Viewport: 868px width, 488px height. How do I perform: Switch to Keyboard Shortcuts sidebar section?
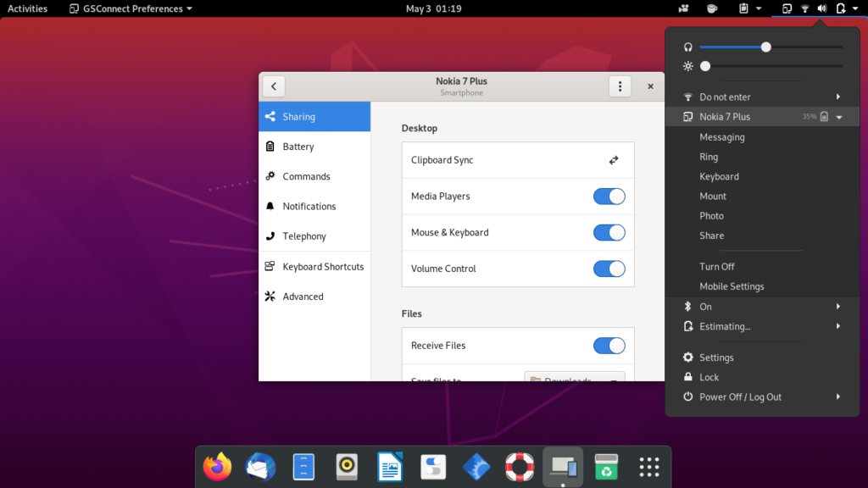pos(314,267)
